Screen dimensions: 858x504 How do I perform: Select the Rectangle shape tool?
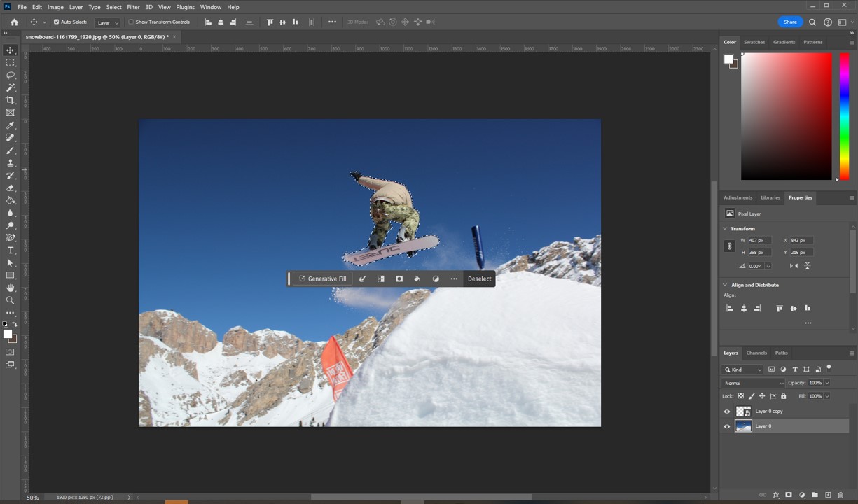coord(10,275)
